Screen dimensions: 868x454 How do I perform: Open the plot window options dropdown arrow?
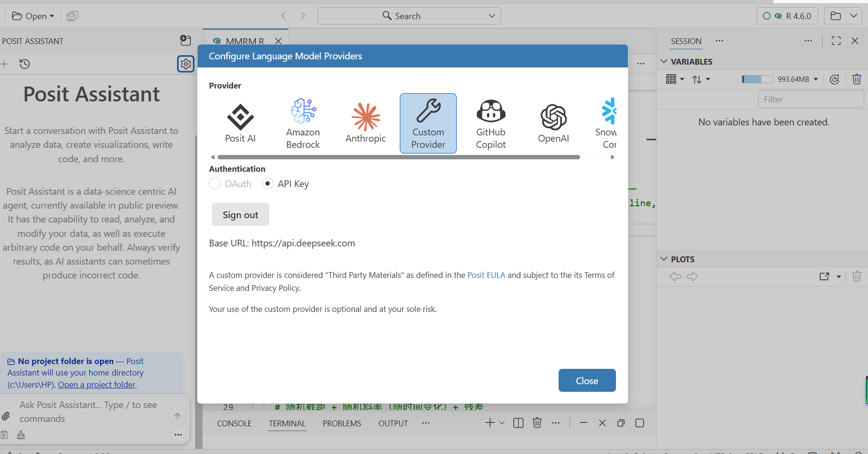pyautogui.click(x=839, y=277)
